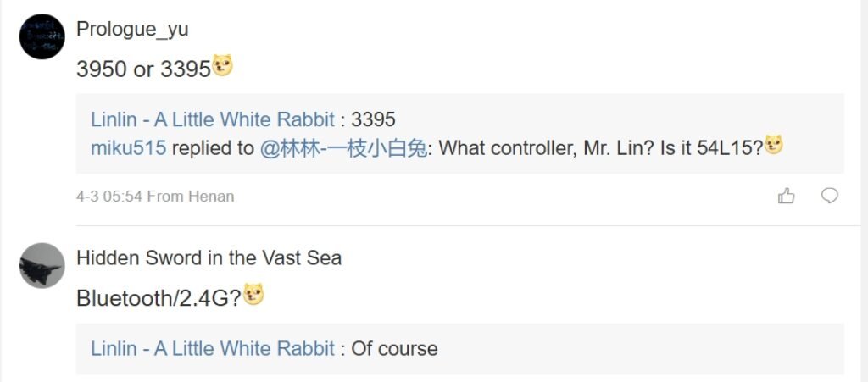Open Linlin's link beside 'Of course' reply
The width and height of the screenshot is (868, 382).
(x=213, y=348)
